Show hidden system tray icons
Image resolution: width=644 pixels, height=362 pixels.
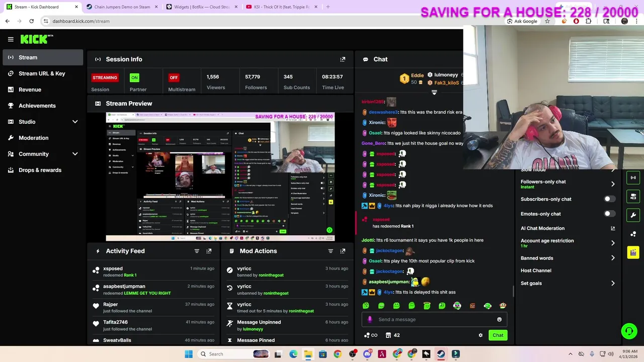[570, 354]
